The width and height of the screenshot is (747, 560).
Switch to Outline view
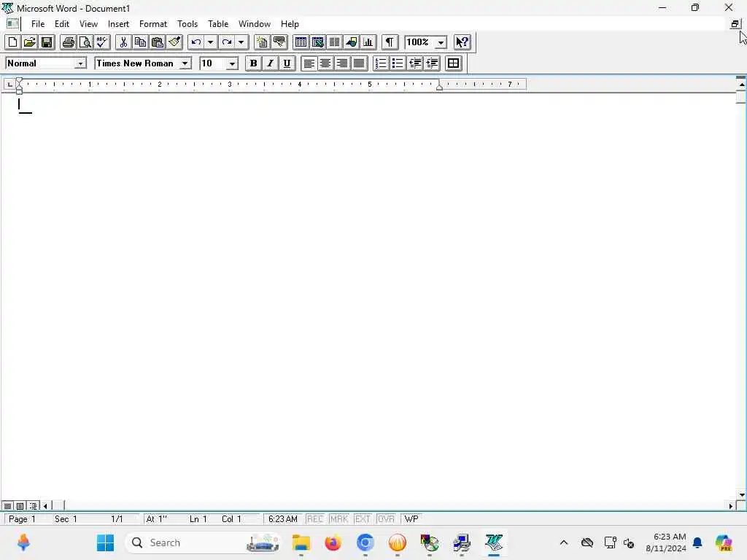33,506
